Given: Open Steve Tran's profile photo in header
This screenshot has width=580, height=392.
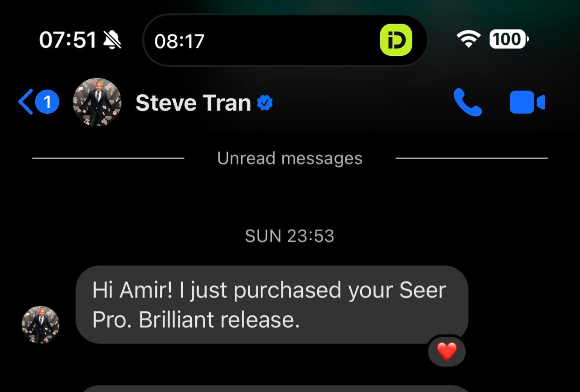Looking at the screenshot, I should pyautogui.click(x=97, y=102).
